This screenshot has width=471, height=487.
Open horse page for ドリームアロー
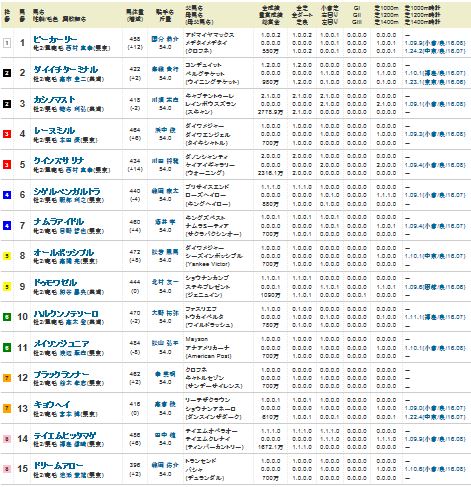coord(58,465)
